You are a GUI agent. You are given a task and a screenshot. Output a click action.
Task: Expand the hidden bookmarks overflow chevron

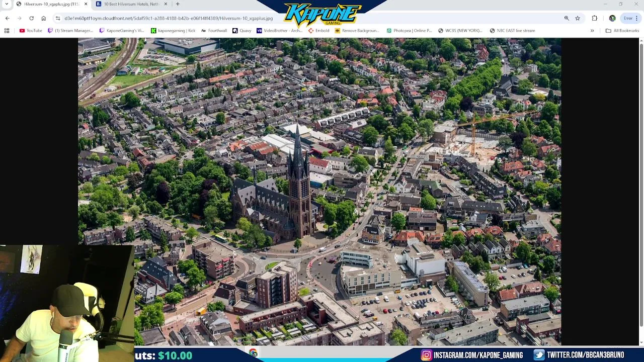click(x=592, y=31)
